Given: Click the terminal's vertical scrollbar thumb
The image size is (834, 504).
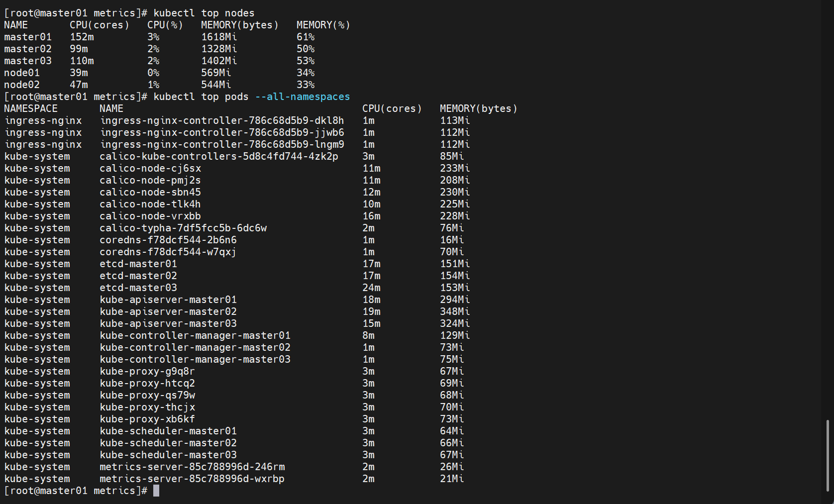Looking at the screenshot, I should [x=828, y=456].
